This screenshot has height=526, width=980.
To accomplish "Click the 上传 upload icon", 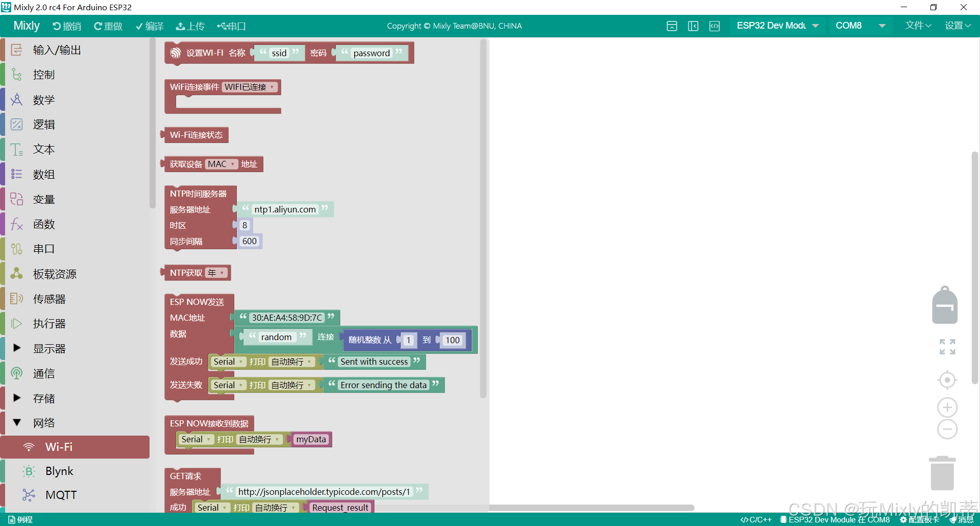I will click(190, 26).
